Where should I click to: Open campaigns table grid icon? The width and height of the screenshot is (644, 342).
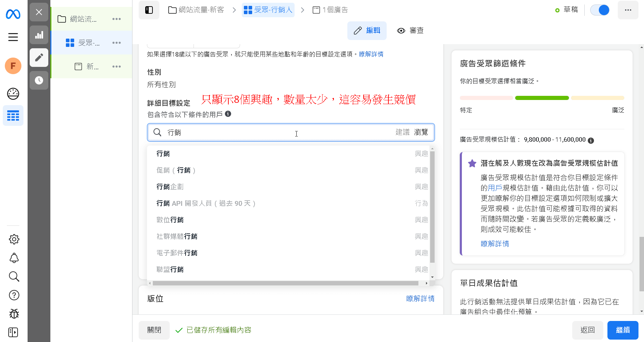click(x=13, y=115)
